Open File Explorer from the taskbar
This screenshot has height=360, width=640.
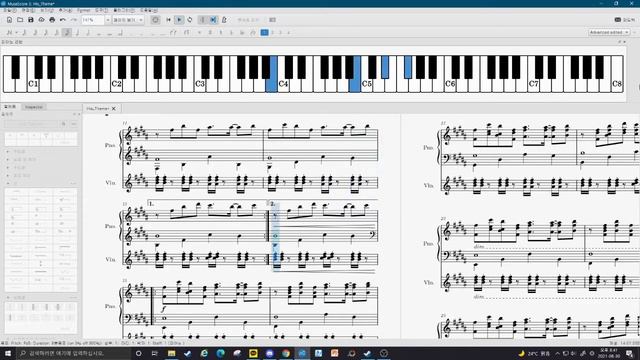[x=171, y=353]
